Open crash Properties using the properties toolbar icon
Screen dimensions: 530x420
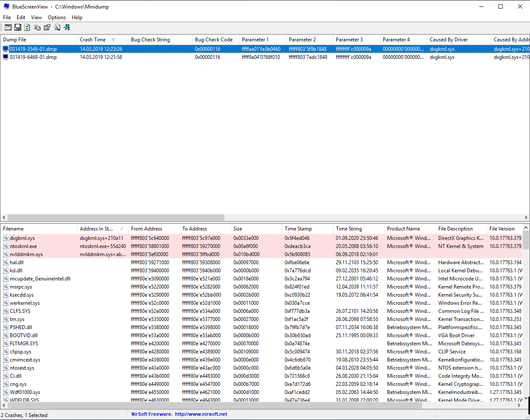click(47, 27)
